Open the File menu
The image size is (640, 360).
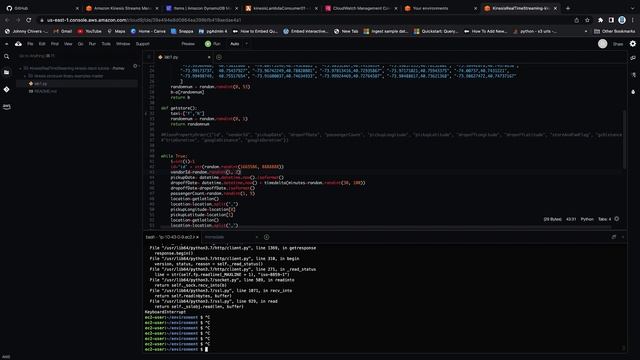click(x=30, y=44)
